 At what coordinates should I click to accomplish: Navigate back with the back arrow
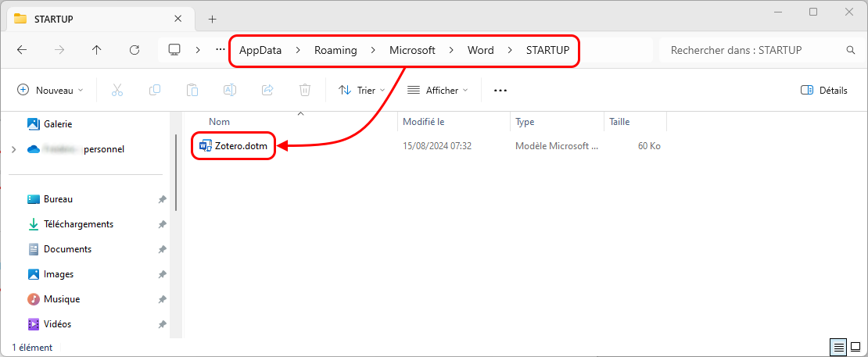click(22, 50)
